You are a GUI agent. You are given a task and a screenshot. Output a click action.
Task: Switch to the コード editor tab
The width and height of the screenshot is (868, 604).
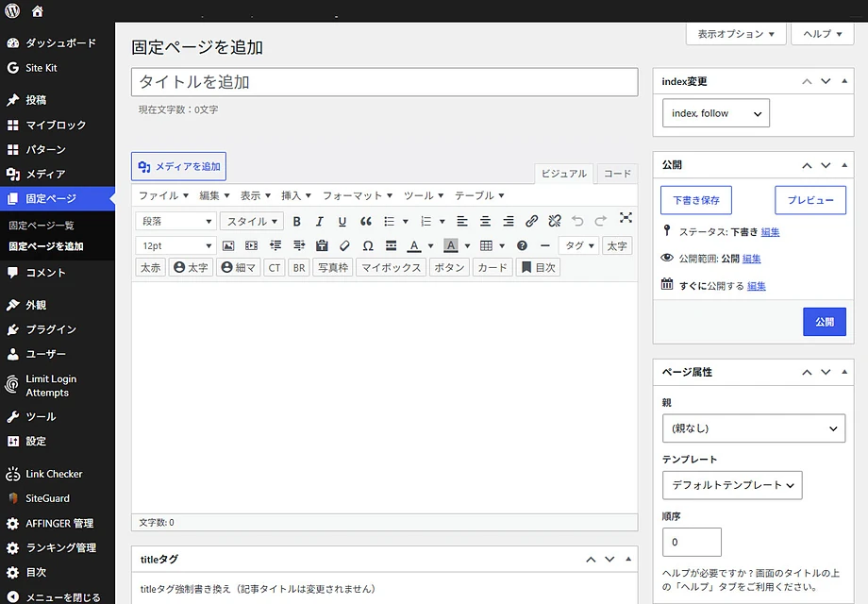617,174
